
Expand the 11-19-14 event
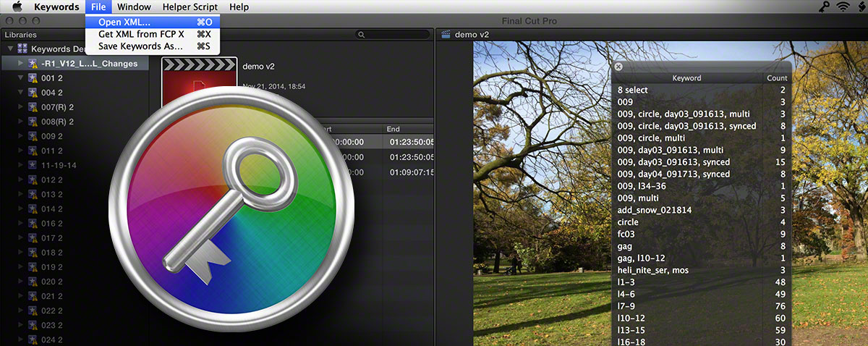pos(20,164)
